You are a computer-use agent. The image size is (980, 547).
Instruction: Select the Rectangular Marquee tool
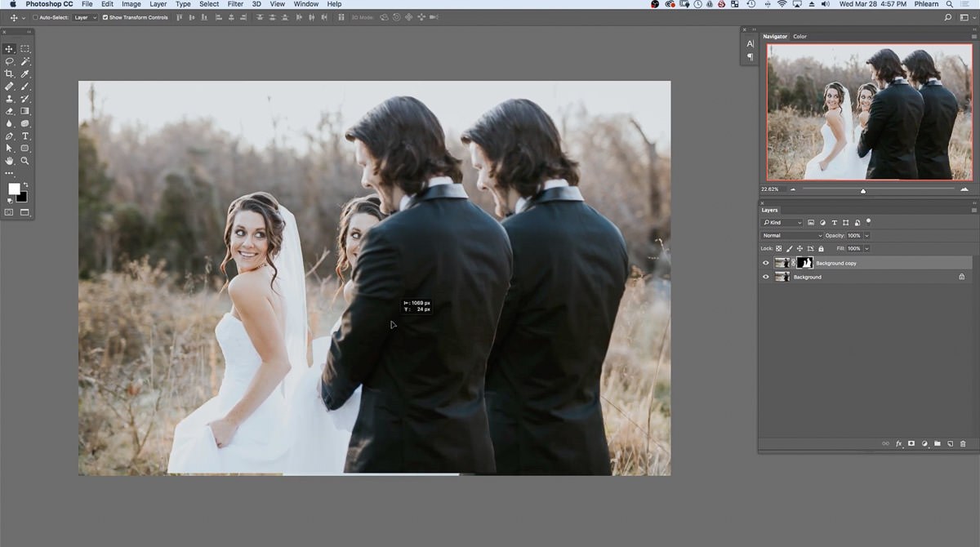coord(25,49)
